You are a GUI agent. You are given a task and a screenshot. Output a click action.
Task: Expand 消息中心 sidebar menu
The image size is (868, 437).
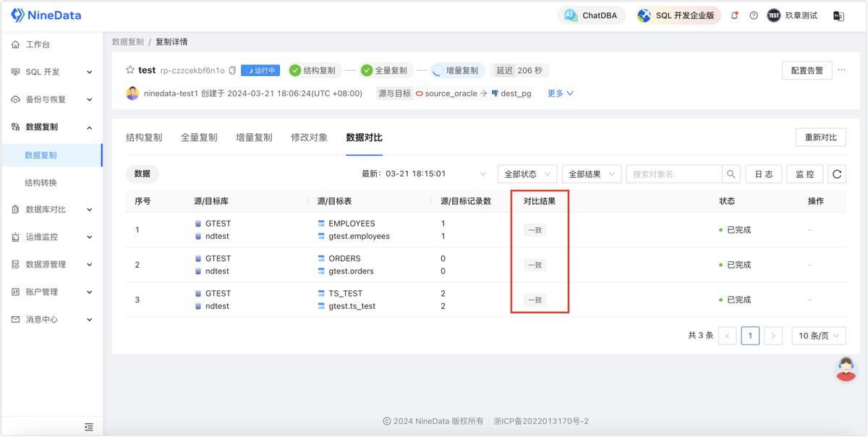tap(51, 319)
